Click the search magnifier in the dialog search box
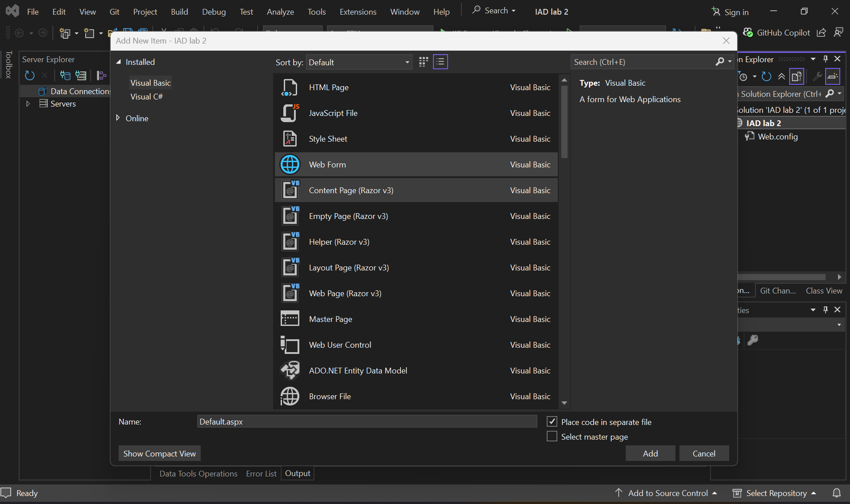The width and height of the screenshot is (850, 504). click(x=720, y=62)
